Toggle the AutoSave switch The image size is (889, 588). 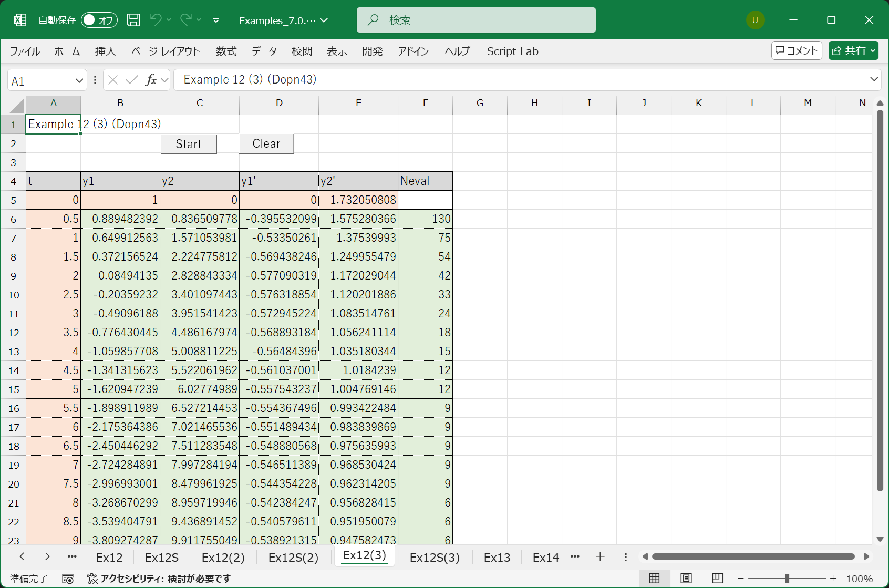click(x=99, y=20)
